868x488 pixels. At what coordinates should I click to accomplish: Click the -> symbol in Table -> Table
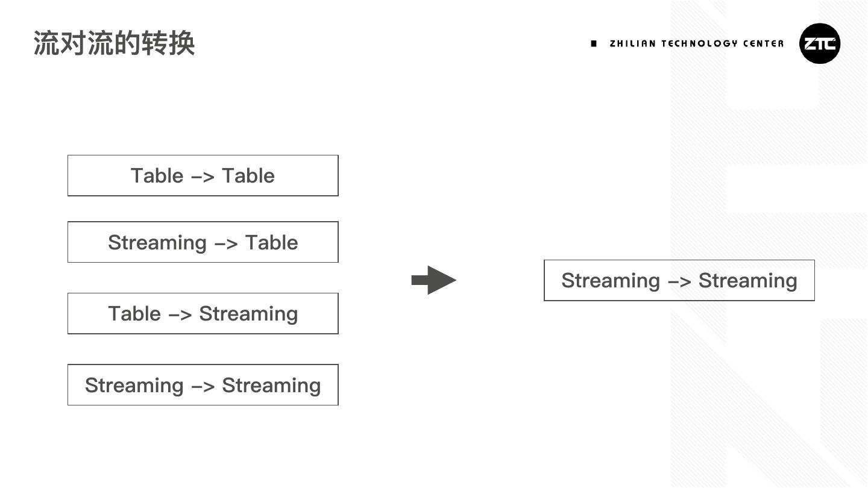coord(203,177)
